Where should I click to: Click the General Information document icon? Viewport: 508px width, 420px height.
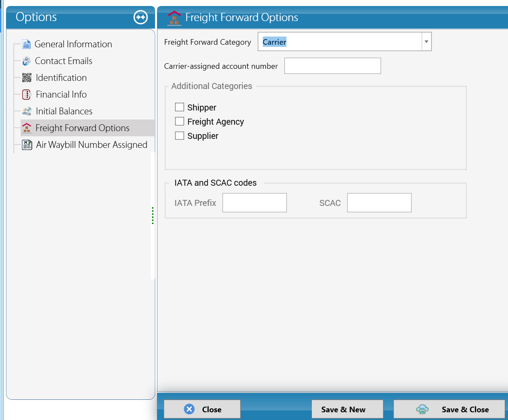[x=26, y=44]
